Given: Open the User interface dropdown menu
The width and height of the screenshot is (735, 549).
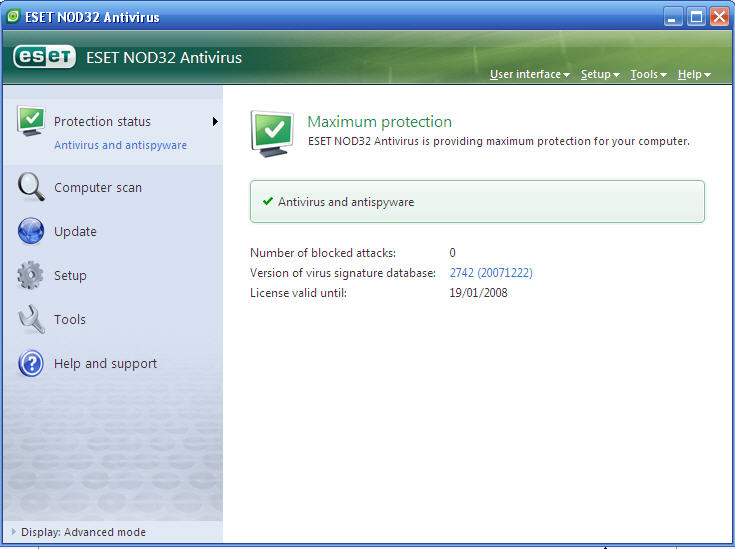Looking at the screenshot, I should [529, 75].
